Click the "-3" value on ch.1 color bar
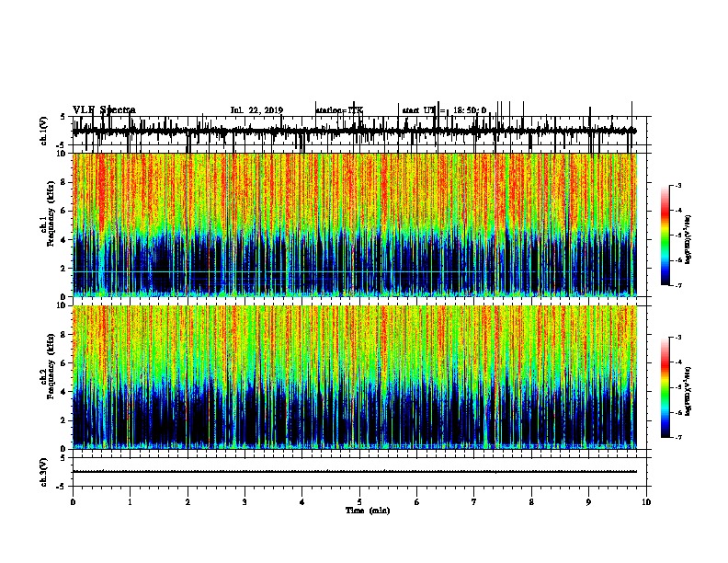The width and height of the screenshot is (728, 563). (677, 186)
